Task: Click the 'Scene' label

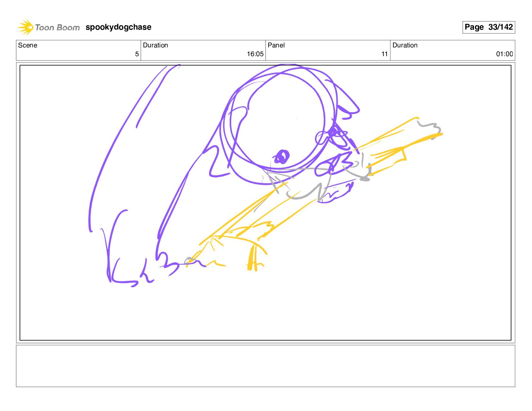Action: (x=28, y=45)
